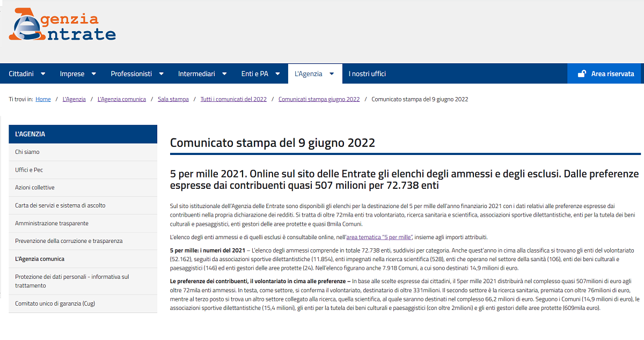This screenshot has width=644, height=340.
Task: Expand the Professionisti dropdown arrow
Action: (161, 74)
